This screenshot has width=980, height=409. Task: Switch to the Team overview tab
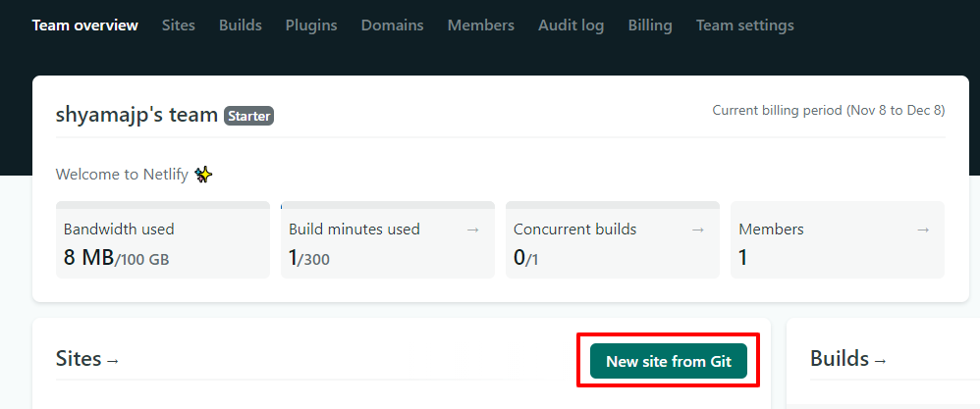[x=84, y=26]
